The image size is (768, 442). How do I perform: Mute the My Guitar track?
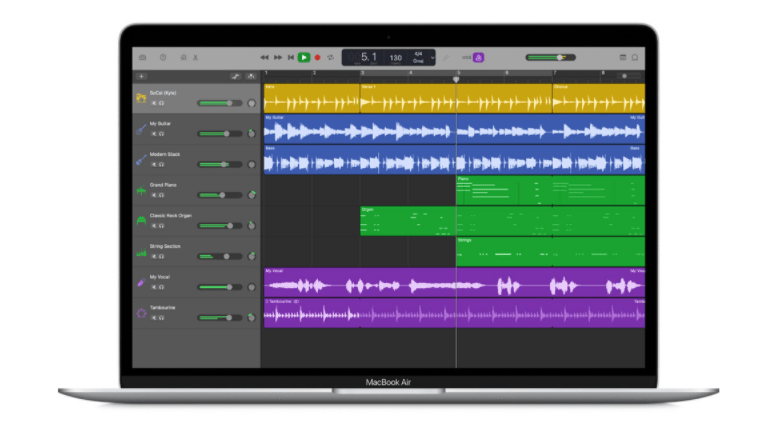click(154, 134)
